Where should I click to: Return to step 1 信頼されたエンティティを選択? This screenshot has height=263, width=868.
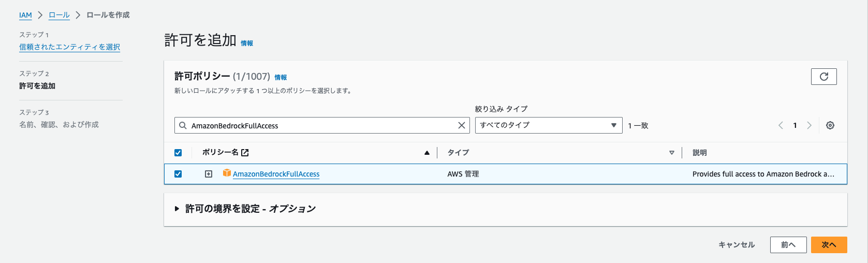[x=69, y=47]
